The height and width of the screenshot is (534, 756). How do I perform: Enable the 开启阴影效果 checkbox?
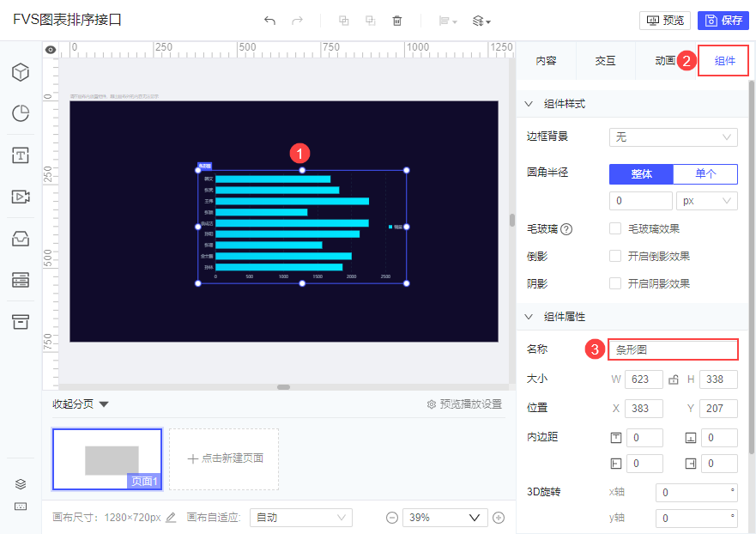[x=615, y=283]
